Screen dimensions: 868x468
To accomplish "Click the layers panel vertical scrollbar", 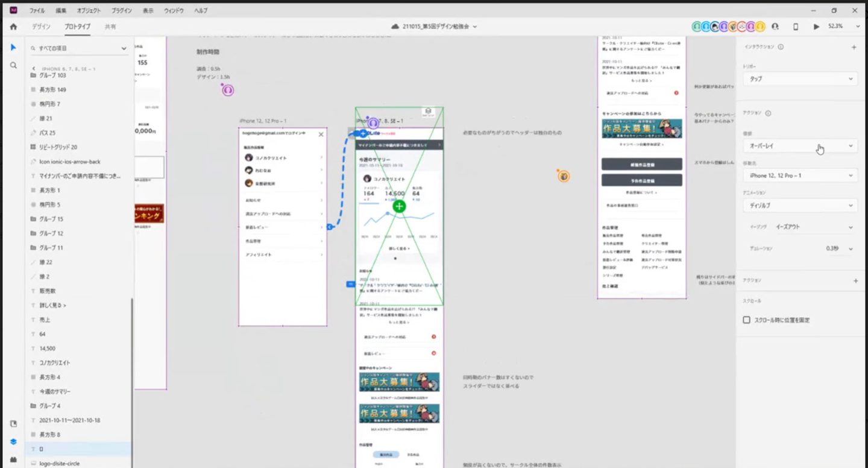I will (x=132, y=382).
